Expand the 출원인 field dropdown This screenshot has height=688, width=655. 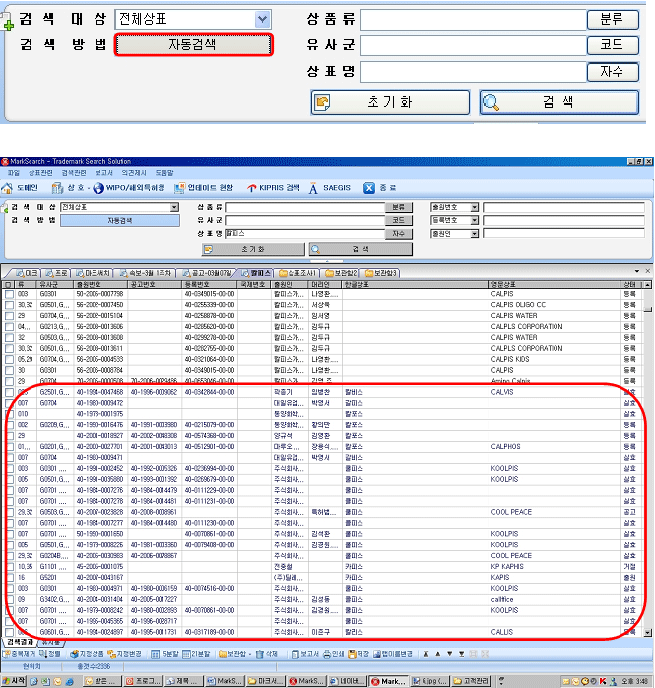click(x=474, y=234)
